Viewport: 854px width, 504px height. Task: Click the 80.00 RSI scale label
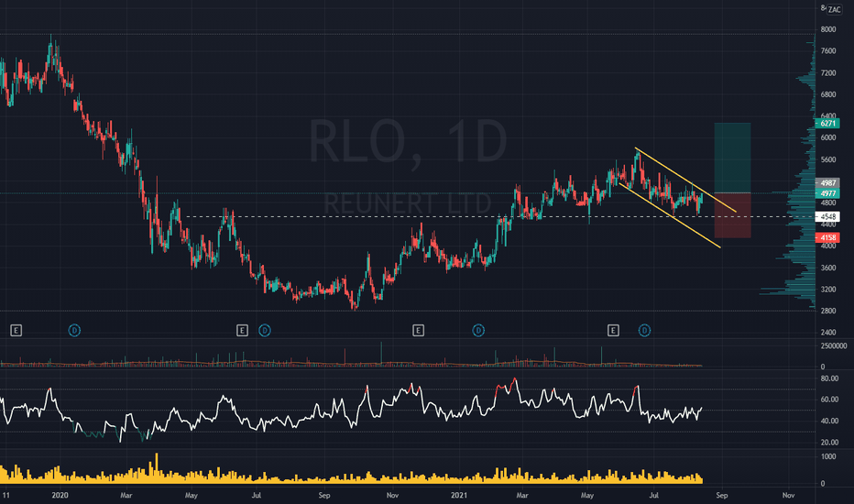pos(829,378)
